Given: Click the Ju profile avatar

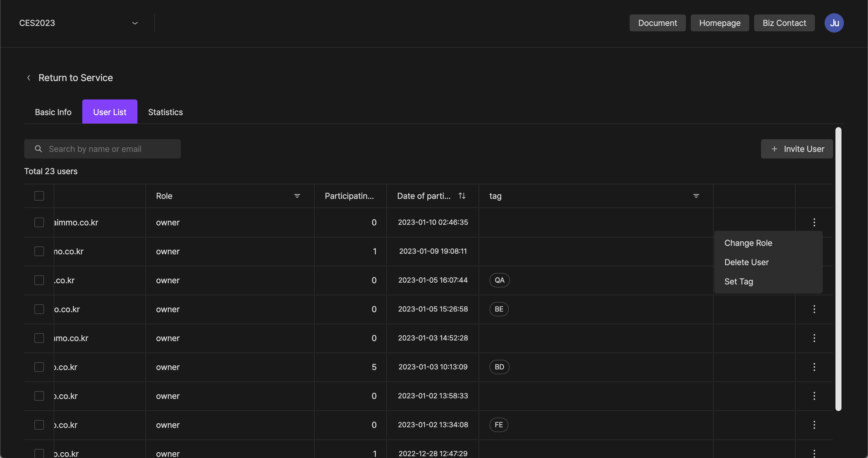Looking at the screenshot, I should point(834,23).
